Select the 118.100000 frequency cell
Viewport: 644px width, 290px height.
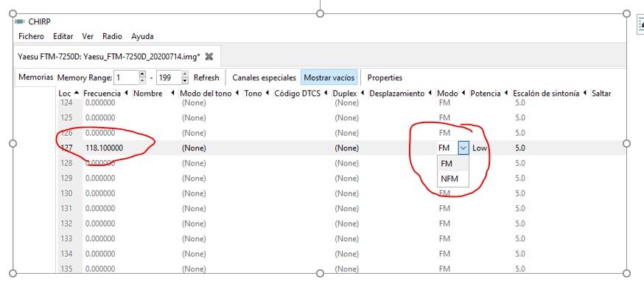pyautogui.click(x=105, y=148)
